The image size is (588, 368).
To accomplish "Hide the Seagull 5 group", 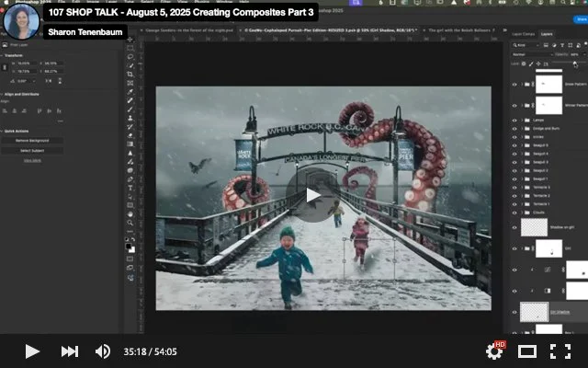I will click(x=514, y=145).
